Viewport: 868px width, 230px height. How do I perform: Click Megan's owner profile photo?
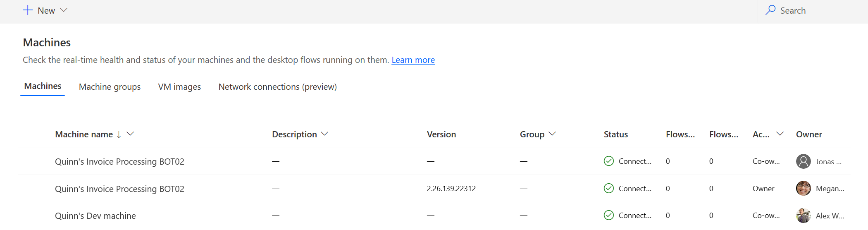(x=803, y=189)
